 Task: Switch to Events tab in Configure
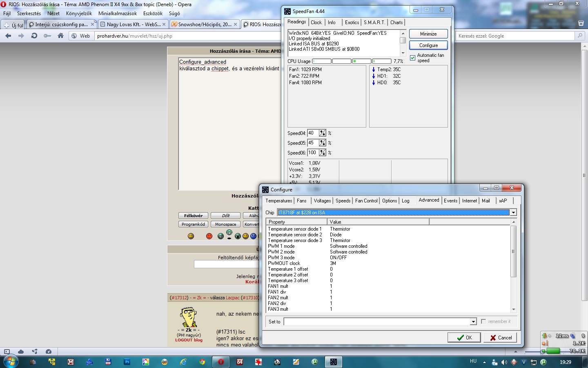pyautogui.click(x=450, y=201)
